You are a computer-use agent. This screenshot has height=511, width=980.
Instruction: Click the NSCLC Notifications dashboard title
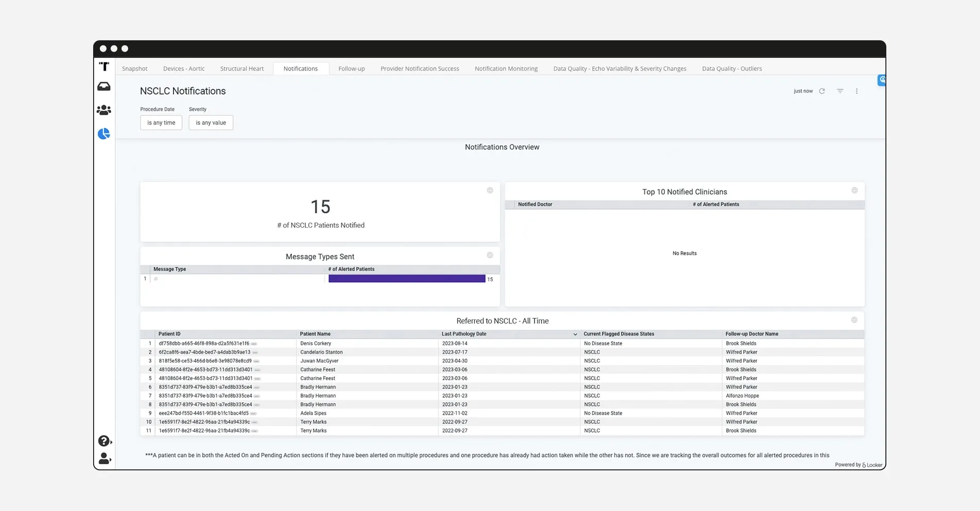[x=183, y=91]
